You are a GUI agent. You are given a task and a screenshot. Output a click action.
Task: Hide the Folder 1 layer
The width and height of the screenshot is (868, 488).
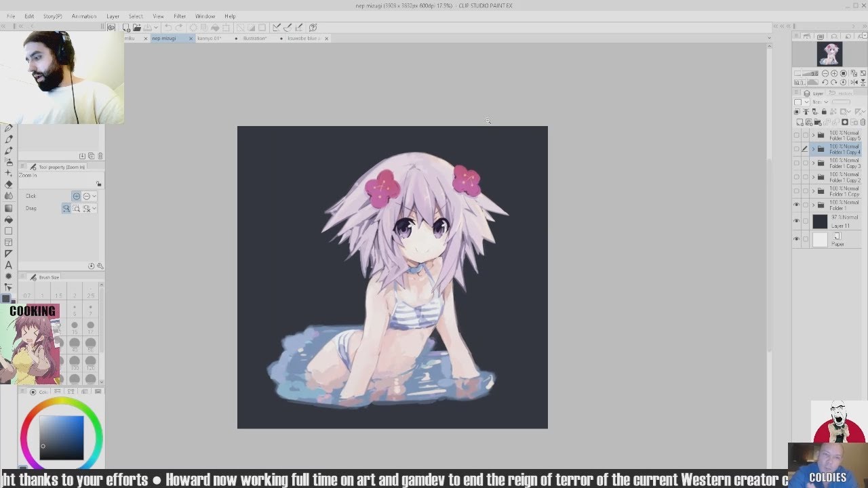coord(796,205)
